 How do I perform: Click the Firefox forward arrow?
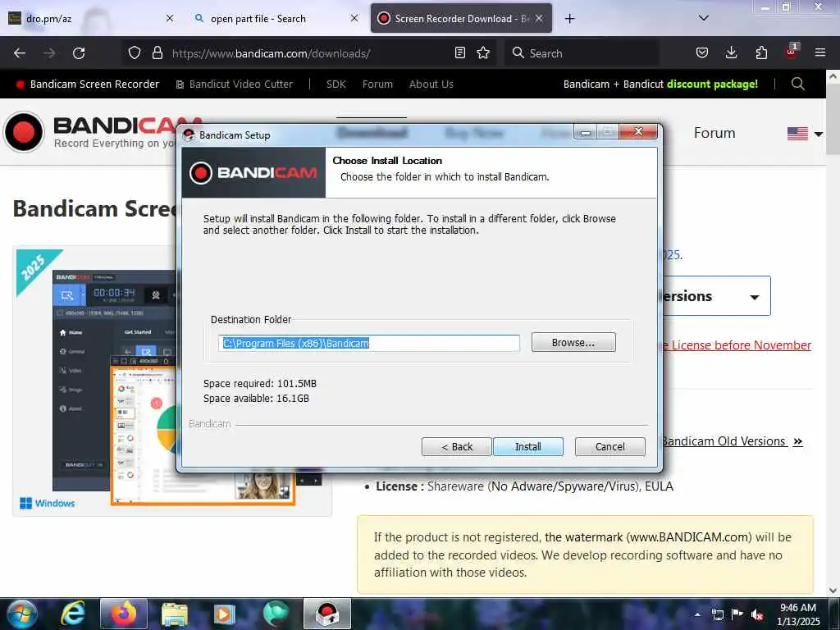tap(49, 53)
